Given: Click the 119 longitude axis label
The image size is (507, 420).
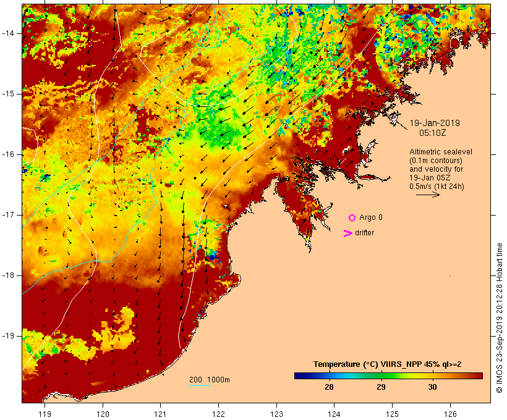Looking at the screenshot, I should click(45, 414).
